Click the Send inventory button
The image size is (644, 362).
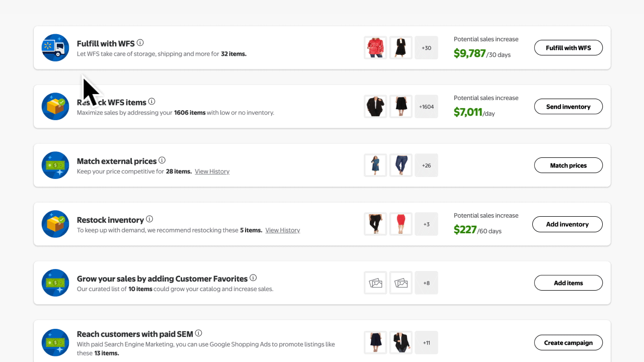pyautogui.click(x=568, y=106)
